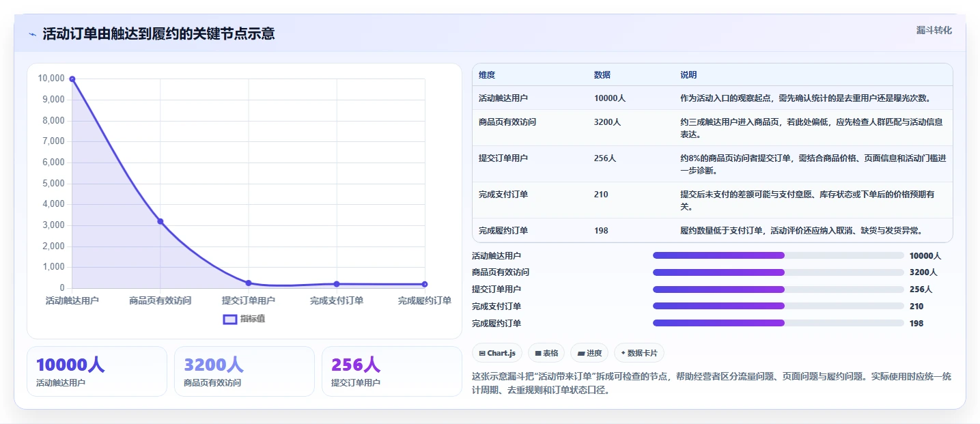Select table cell 完成支付订单
This screenshot has height=424, width=980.
(x=503, y=194)
